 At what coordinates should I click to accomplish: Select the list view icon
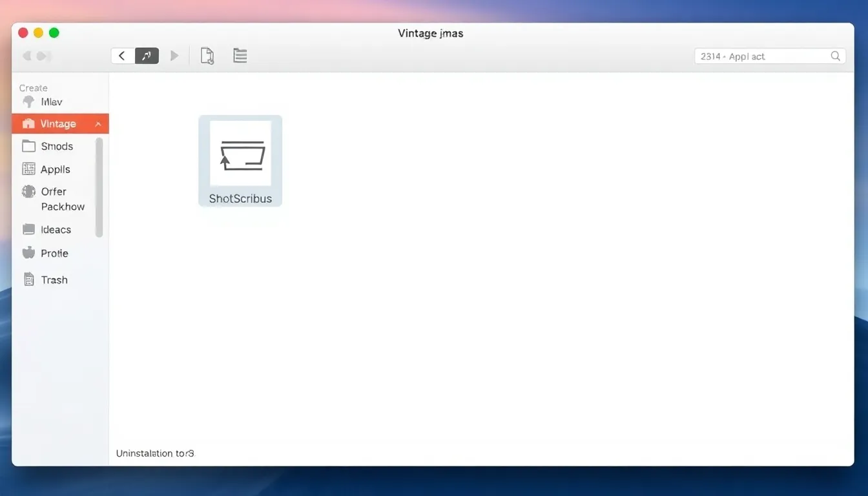click(x=240, y=56)
